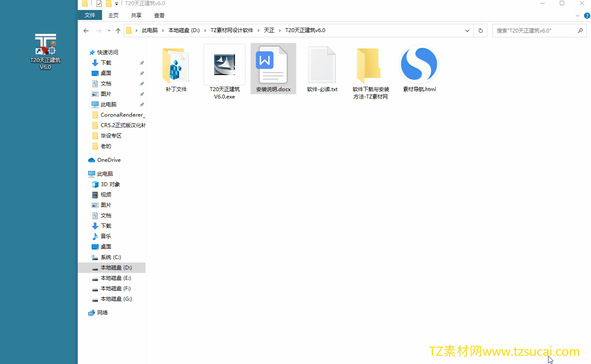Select 快速访问 in navigation pane
The height and width of the screenshot is (364, 591).
point(103,52)
